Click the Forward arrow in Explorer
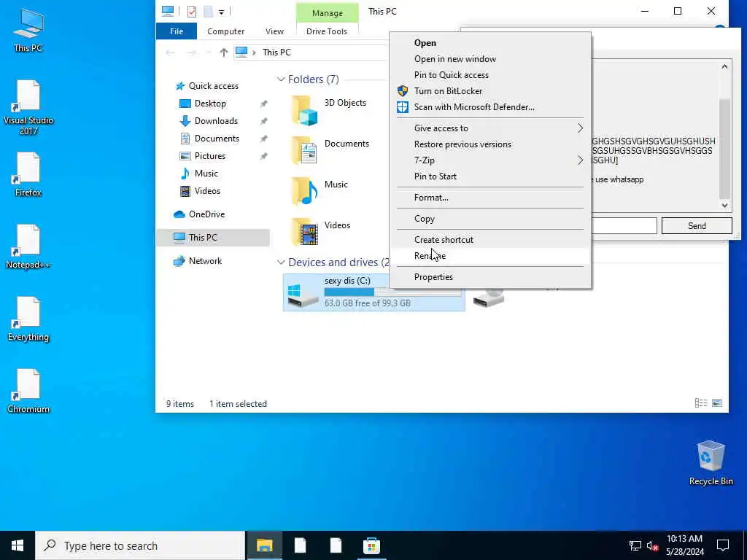This screenshot has height=560, width=747. (x=191, y=52)
